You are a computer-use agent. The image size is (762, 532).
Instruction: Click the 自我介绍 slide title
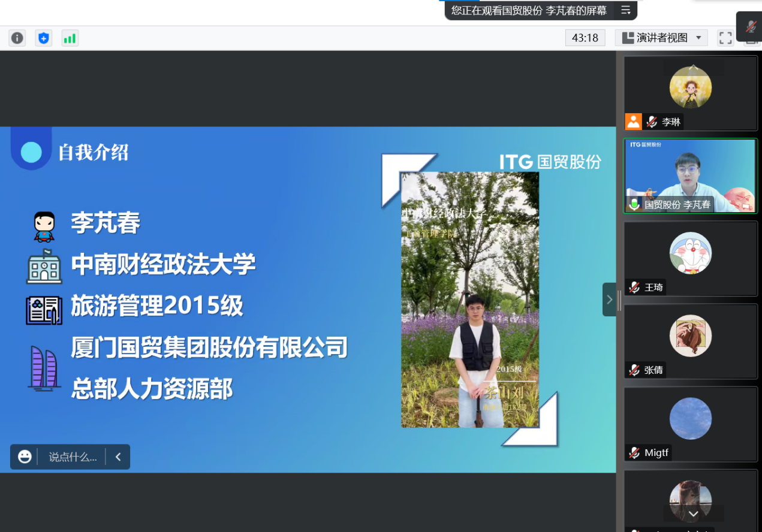point(94,153)
